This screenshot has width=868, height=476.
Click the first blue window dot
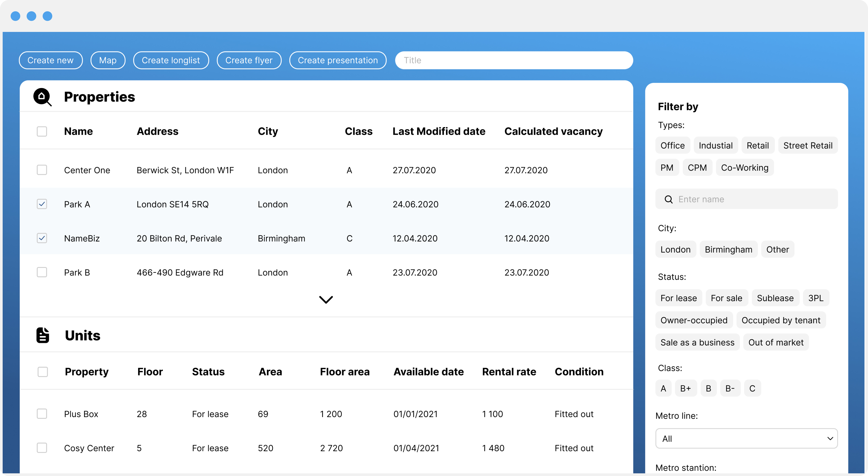[x=15, y=16]
